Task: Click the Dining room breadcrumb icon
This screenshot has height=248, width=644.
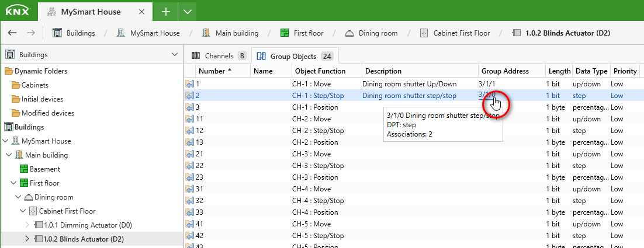Action: point(349,33)
